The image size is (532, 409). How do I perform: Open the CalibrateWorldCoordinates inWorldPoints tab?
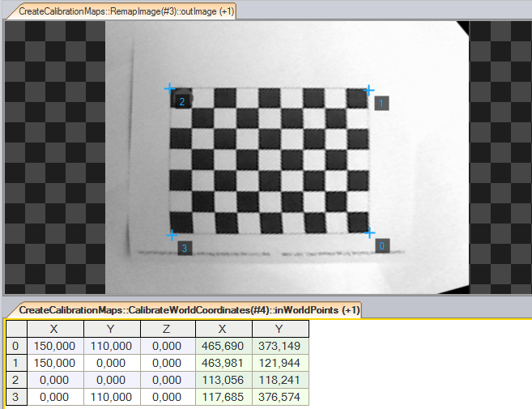point(183,310)
